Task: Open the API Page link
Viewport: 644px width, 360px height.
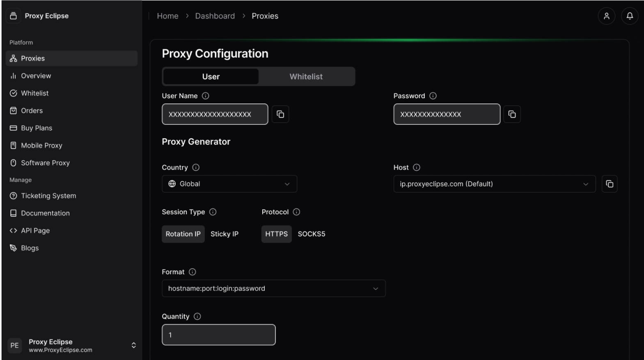Action: click(35, 231)
